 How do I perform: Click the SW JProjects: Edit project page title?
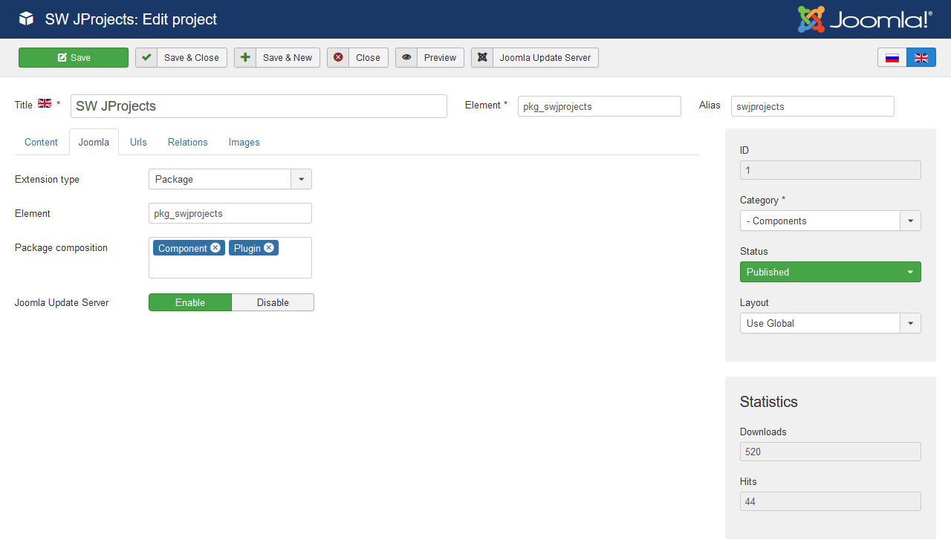click(x=131, y=19)
